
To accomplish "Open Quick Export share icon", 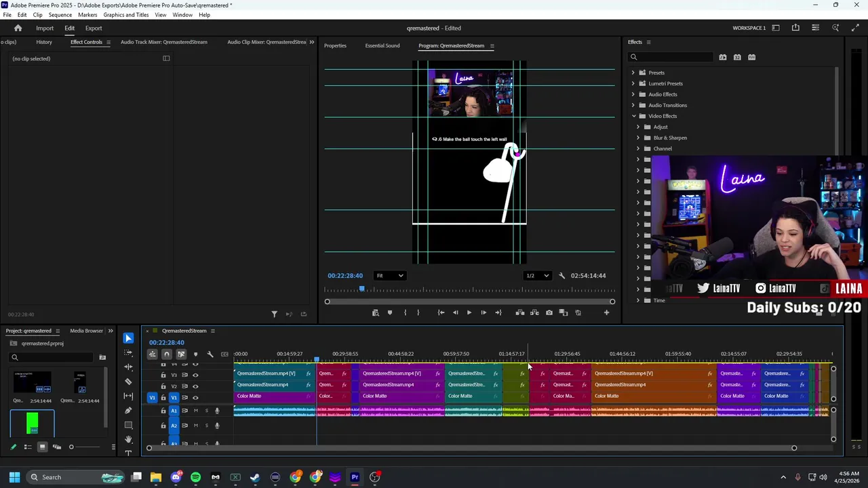I will 795,28.
